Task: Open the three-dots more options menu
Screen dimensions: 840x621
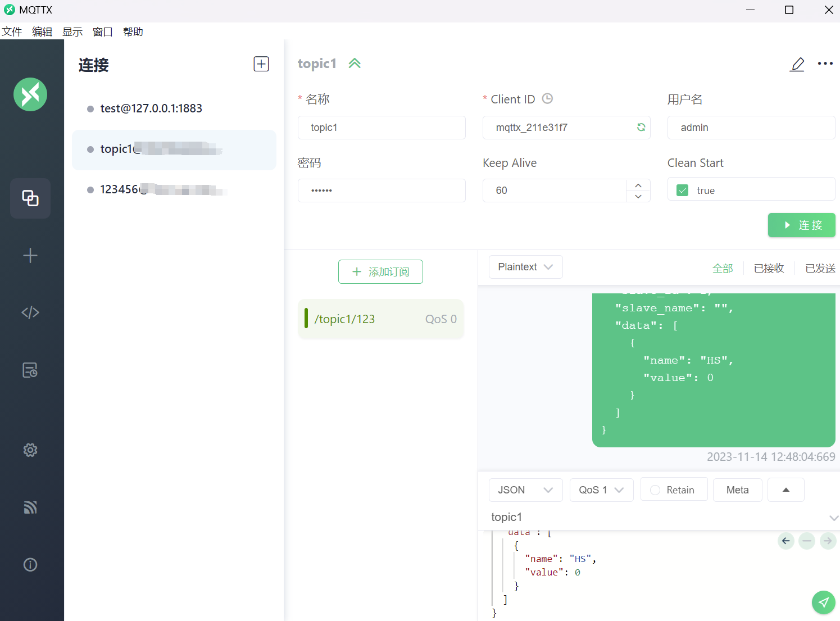Action: point(825,64)
